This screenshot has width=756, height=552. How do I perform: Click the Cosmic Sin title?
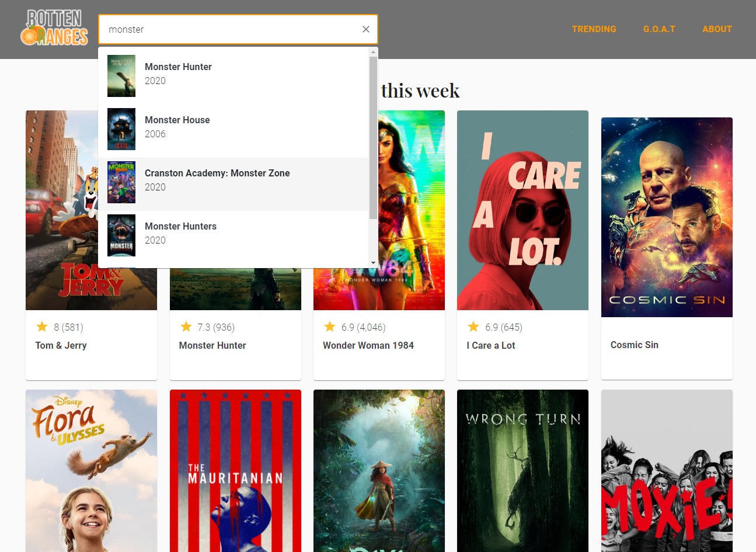635,345
